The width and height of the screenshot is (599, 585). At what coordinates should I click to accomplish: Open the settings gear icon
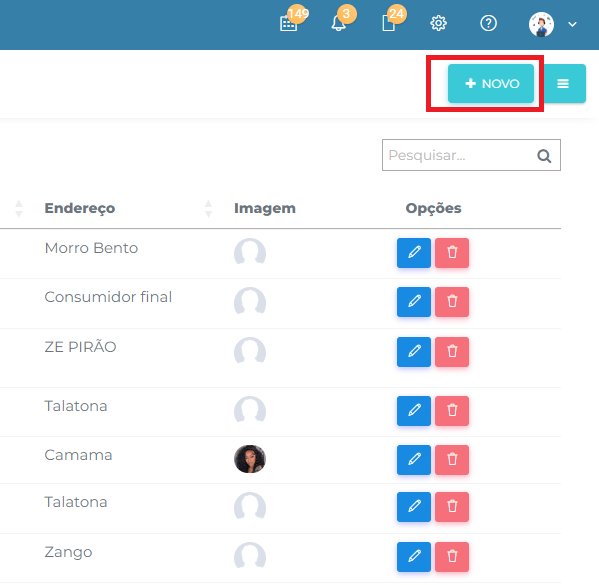coord(438,23)
